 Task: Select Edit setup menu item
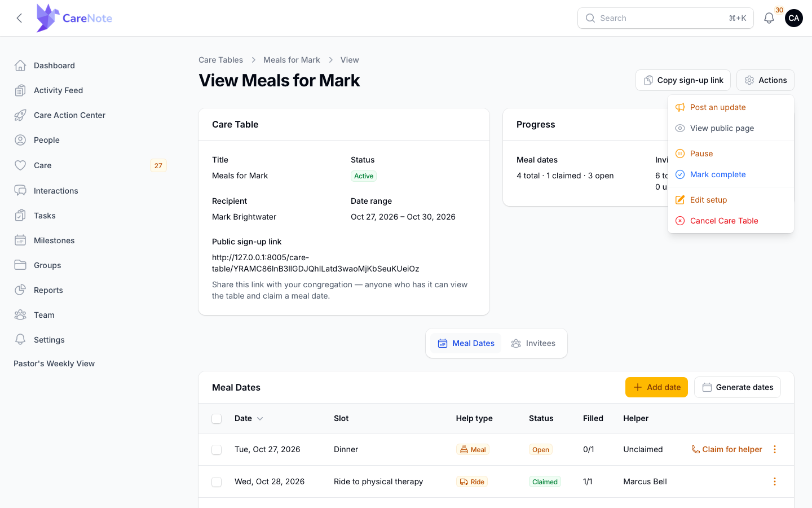[x=731, y=200]
